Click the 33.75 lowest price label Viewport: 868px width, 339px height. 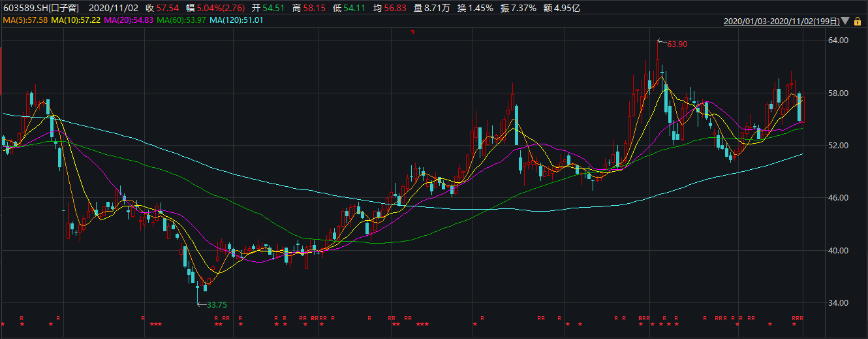(216, 305)
